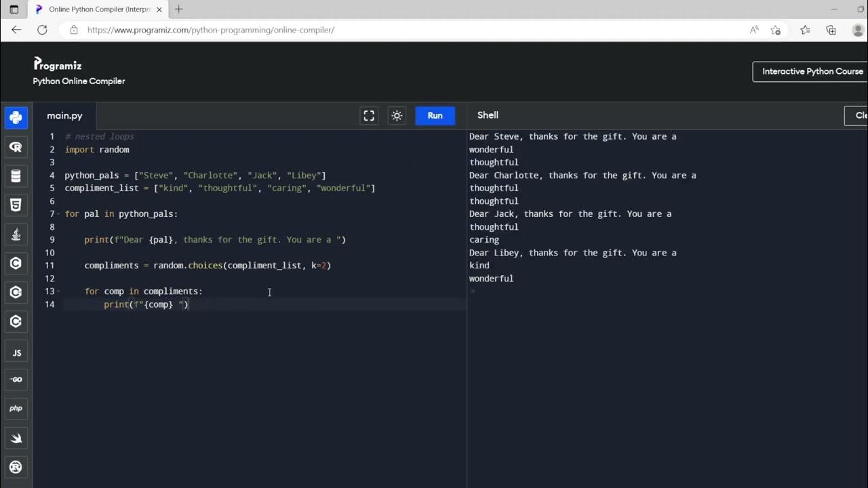Click 'Dear Charlotte' line in Shell output
Image resolution: width=868 pixels, height=488 pixels.
click(x=583, y=176)
